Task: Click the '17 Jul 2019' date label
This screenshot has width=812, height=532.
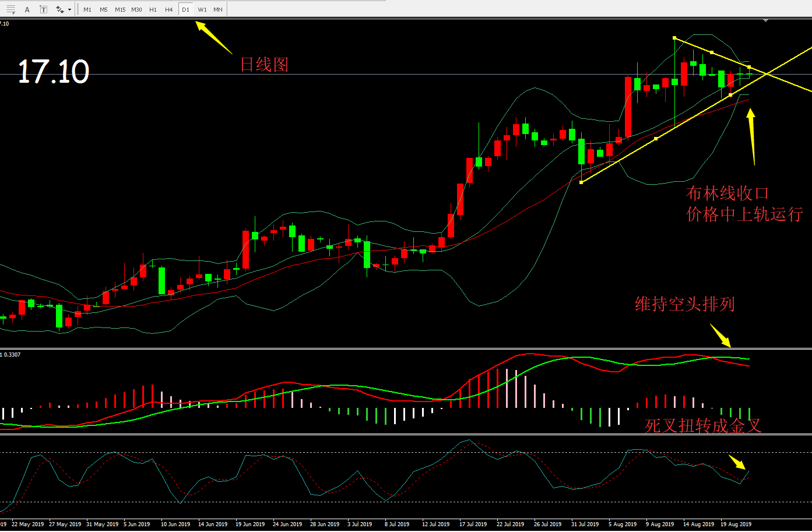Action: tap(473, 524)
